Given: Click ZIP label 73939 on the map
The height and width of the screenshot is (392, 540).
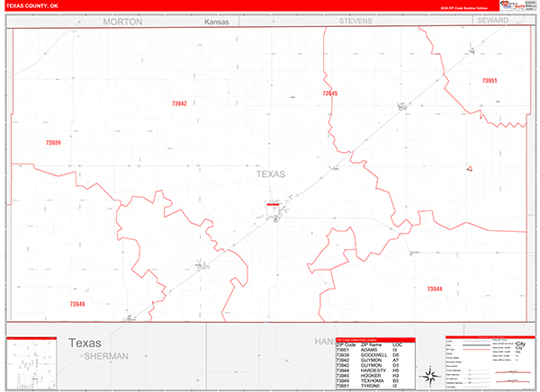Looking at the screenshot, I should 53,142.
